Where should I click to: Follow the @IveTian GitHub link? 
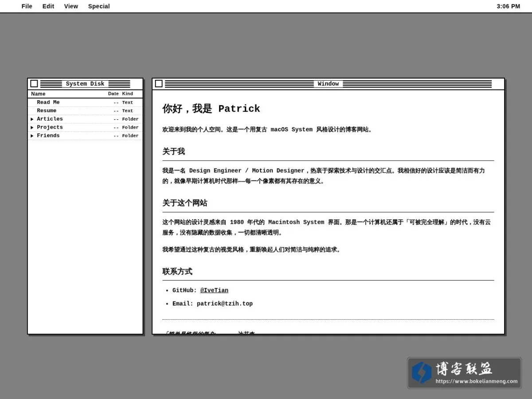(x=214, y=290)
